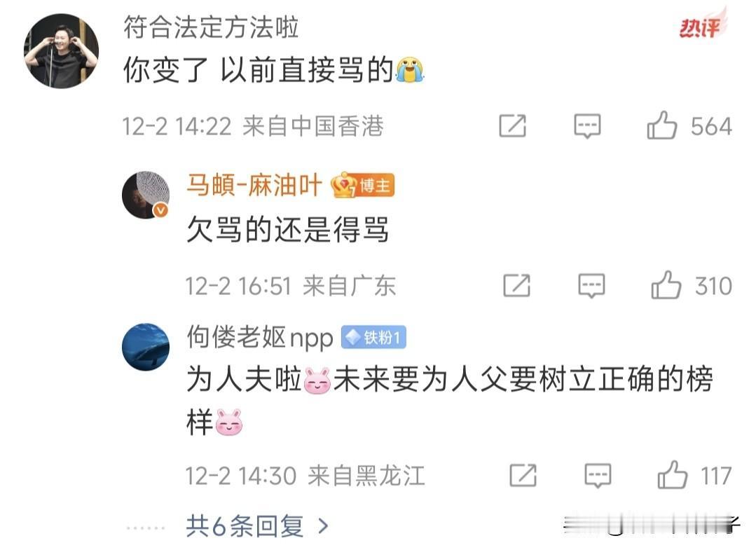This screenshot has width=756, height=550.
Task: Like the blogger's reply with 310 likes
Action: tap(666, 285)
